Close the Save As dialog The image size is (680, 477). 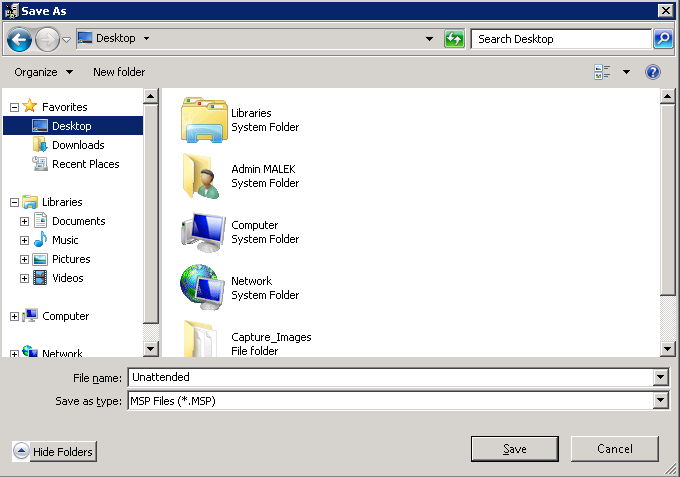coord(665,10)
